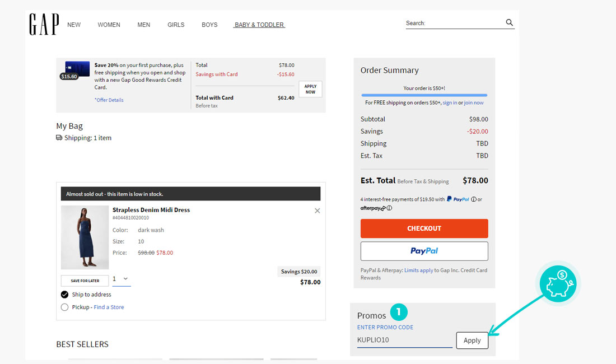Screen dimensions: 616x364
Task: Open the WOMEN menu
Action: click(x=109, y=25)
